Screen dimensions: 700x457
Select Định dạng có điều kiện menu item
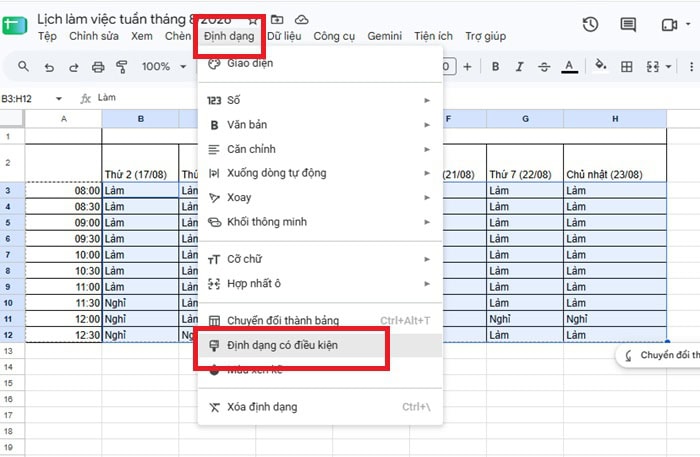320,345
